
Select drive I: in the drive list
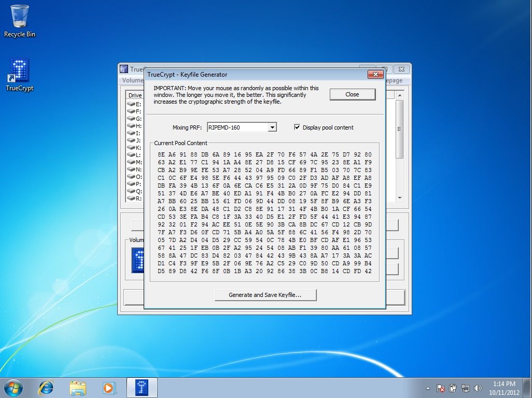[x=135, y=133]
